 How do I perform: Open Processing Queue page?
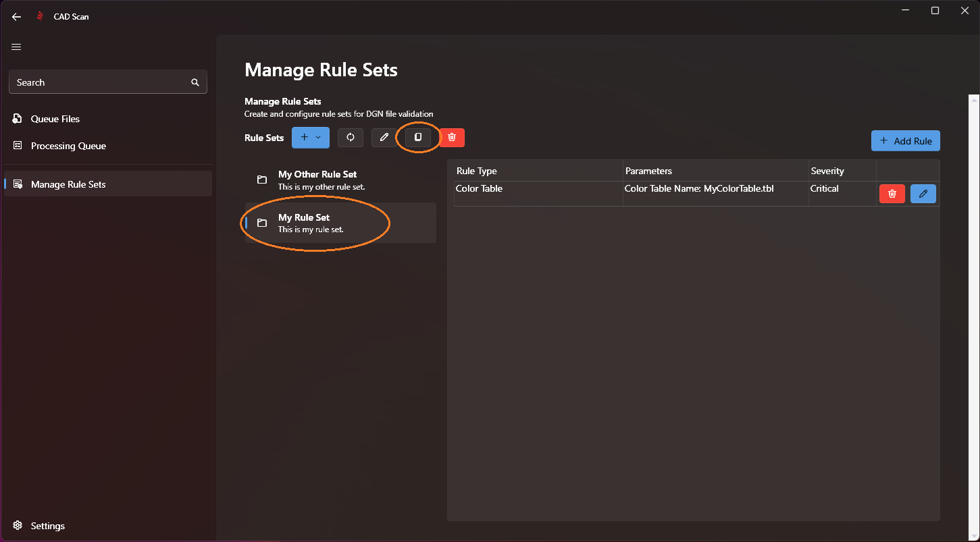click(68, 146)
